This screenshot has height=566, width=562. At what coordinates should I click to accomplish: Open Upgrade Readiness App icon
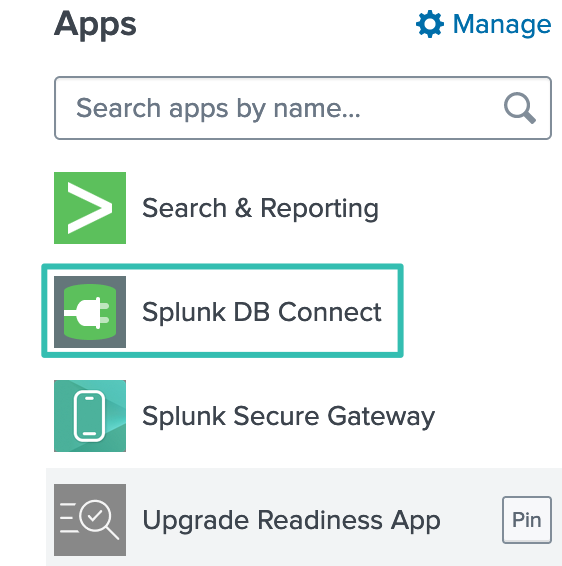(x=90, y=520)
